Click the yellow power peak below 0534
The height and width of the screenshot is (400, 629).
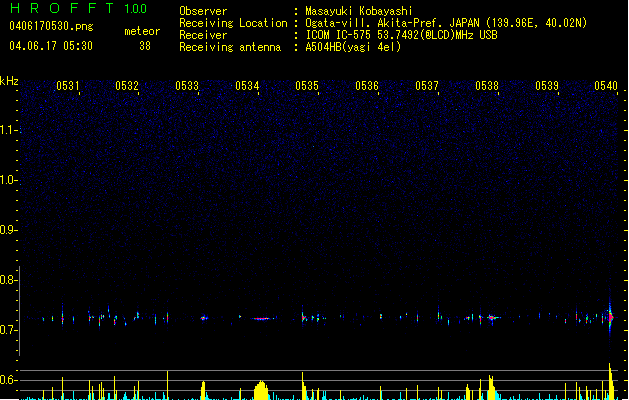(261, 390)
